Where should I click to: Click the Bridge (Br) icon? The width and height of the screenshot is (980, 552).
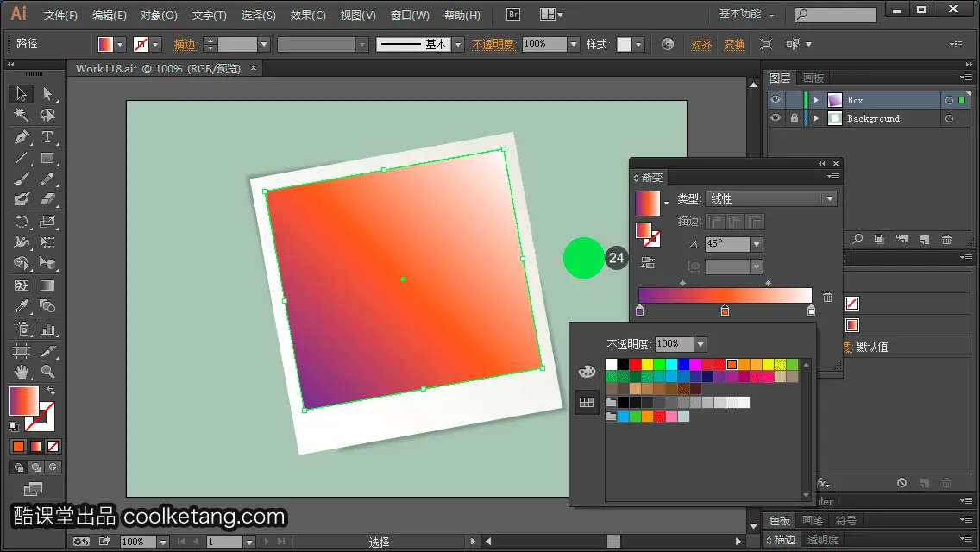point(513,15)
